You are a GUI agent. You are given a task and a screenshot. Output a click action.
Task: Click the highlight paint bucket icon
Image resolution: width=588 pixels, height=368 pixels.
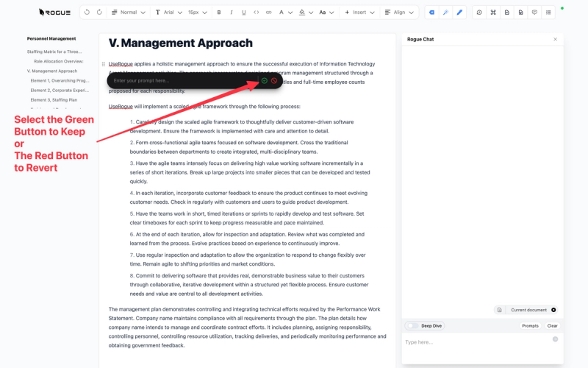[302, 13]
